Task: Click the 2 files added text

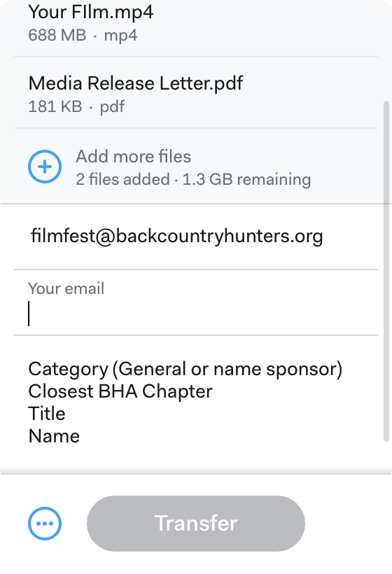Action: 122,180
